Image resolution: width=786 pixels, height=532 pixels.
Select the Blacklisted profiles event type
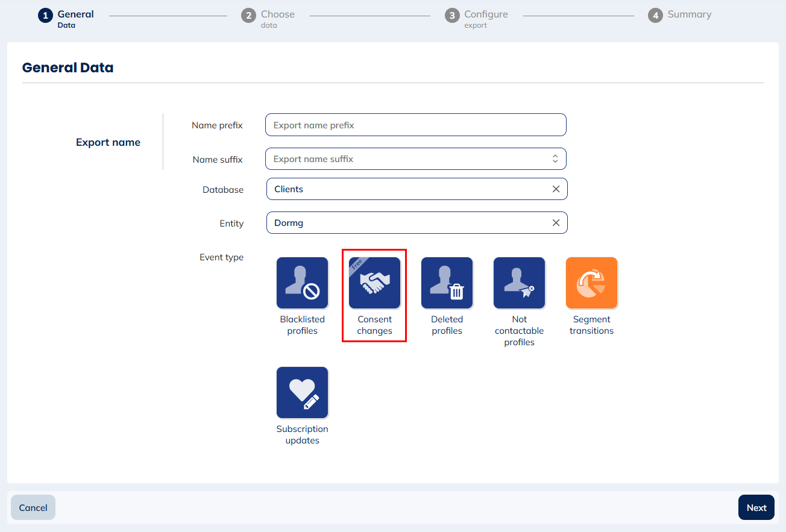point(303,283)
